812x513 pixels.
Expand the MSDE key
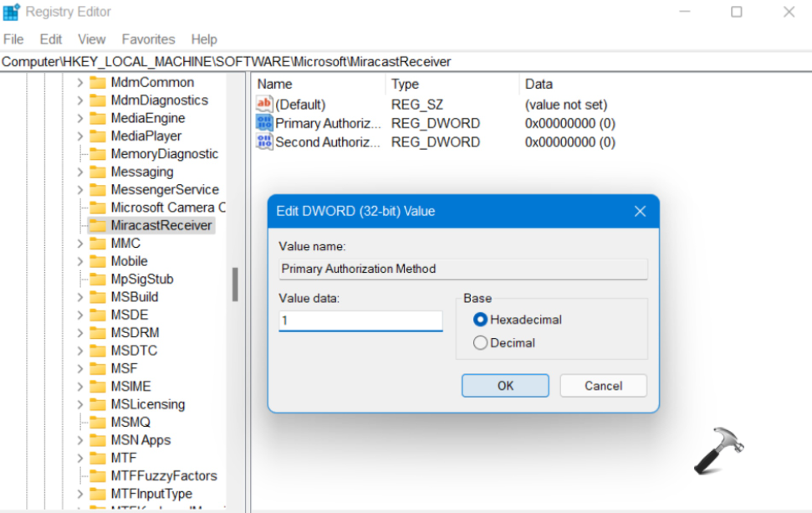pyautogui.click(x=79, y=315)
